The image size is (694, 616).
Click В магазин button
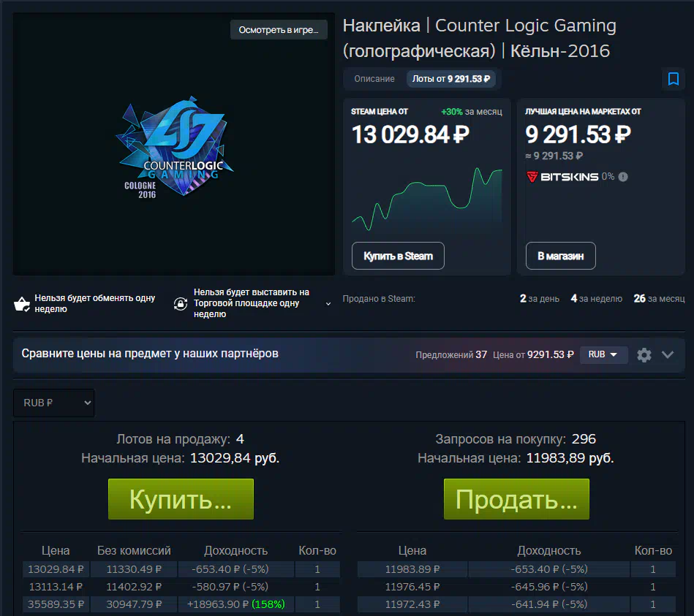(x=560, y=256)
